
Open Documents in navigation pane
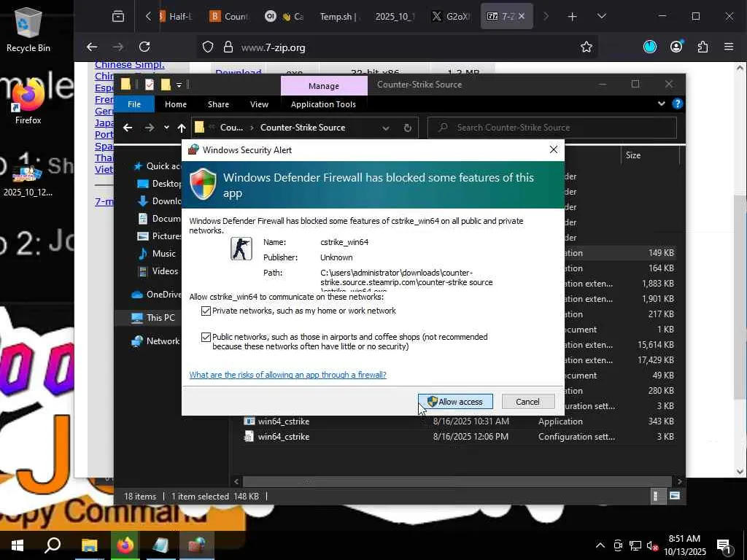(x=159, y=219)
